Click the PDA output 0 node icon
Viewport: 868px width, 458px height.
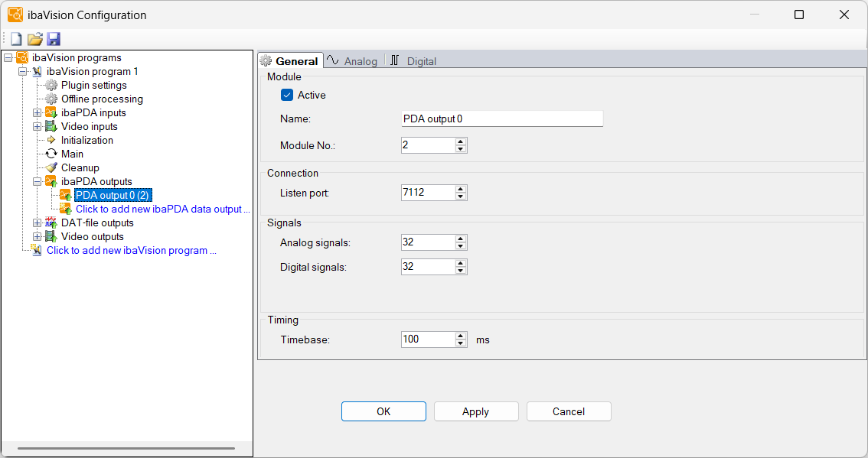click(65, 195)
